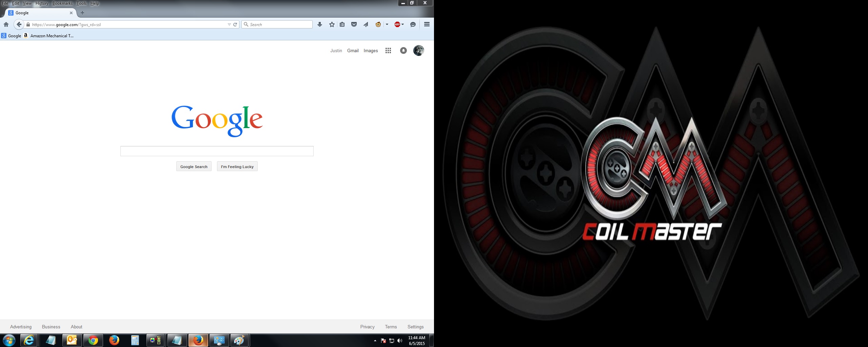Open the Greasemonkey dropdown arrow
868x347 pixels.
click(x=387, y=24)
